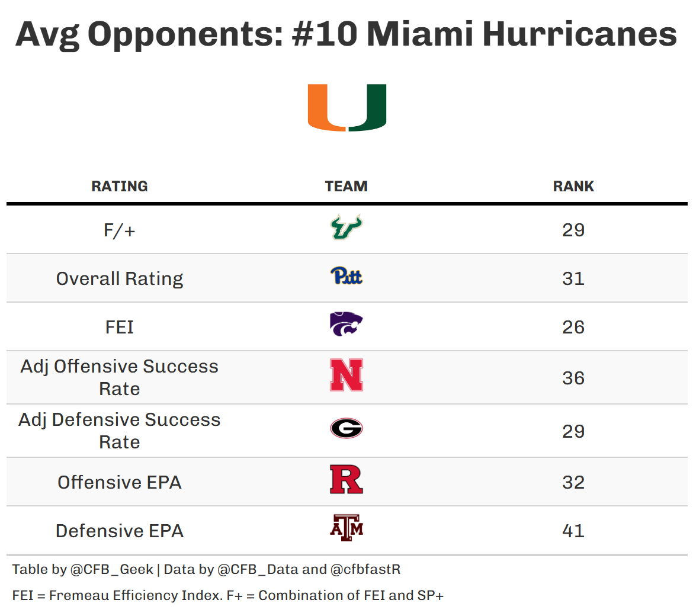Click the table credits footer text

tap(206, 570)
